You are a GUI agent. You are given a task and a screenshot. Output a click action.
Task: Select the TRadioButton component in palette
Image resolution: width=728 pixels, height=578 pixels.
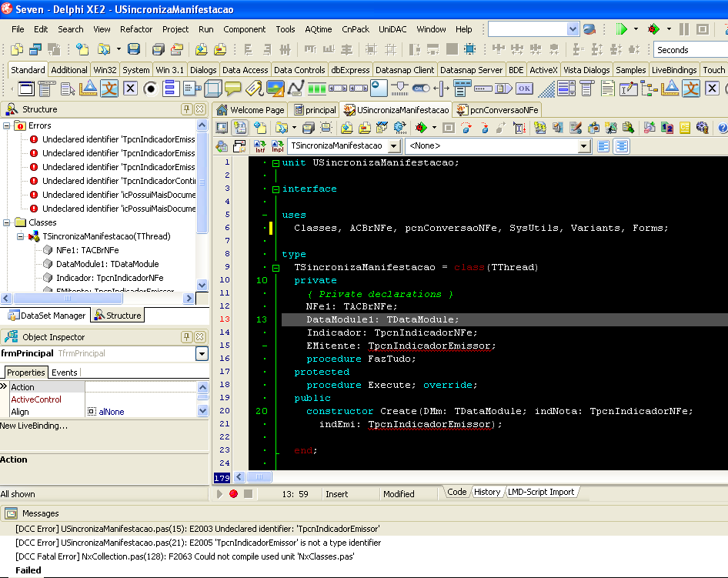pos(150,89)
